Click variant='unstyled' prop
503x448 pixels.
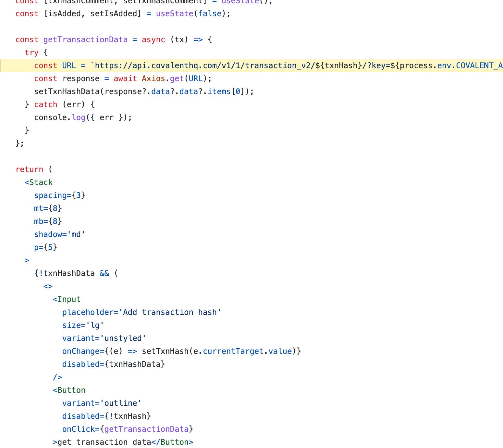pyautogui.click(x=104, y=338)
